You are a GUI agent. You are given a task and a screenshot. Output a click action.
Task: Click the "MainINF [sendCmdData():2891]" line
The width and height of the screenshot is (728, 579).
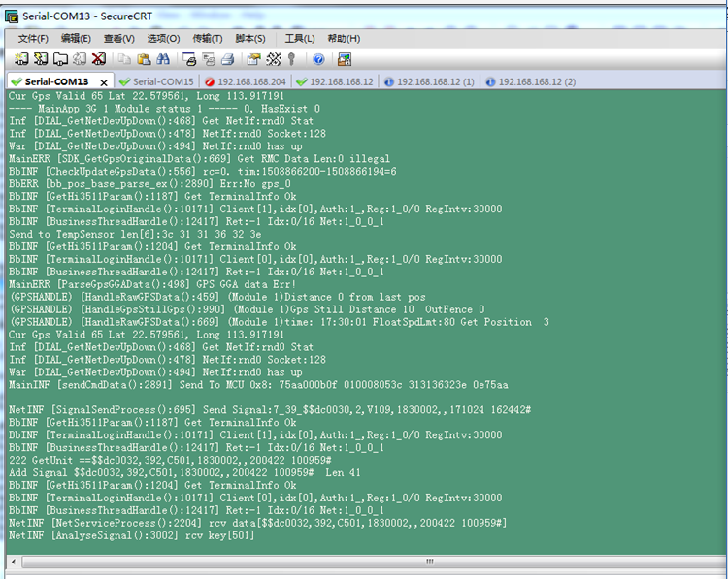tap(258, 385)
